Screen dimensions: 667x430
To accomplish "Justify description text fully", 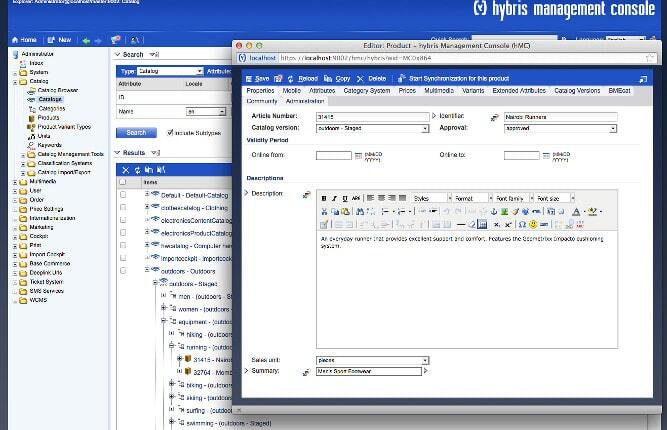I will 402,198.
